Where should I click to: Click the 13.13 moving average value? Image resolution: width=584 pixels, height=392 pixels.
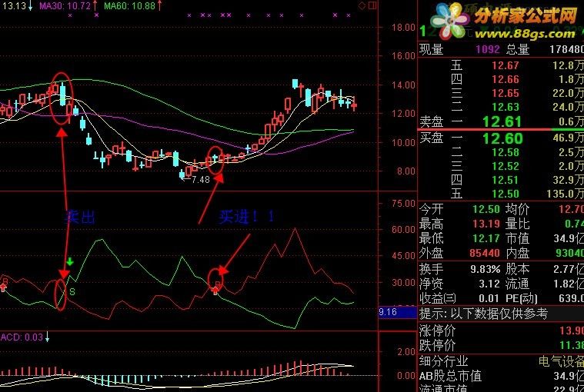14,5
